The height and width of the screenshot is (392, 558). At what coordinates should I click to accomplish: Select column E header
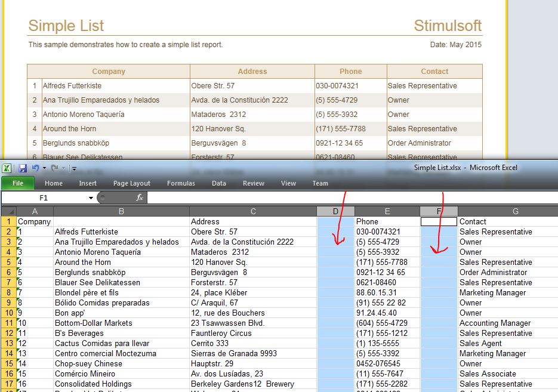pyautogui.click(x=387, y=211)
